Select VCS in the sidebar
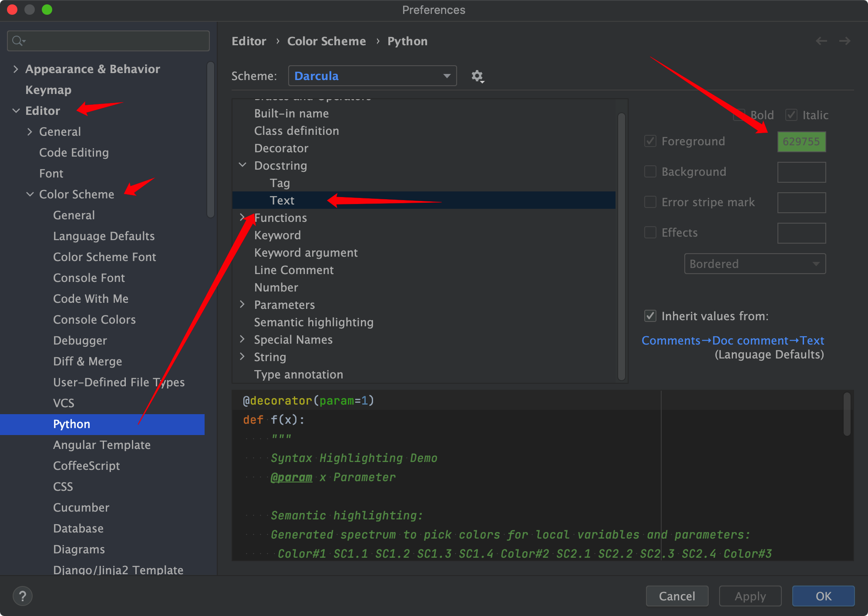The height and width of the screenshot is (616, 868). (x=64, y=403)
